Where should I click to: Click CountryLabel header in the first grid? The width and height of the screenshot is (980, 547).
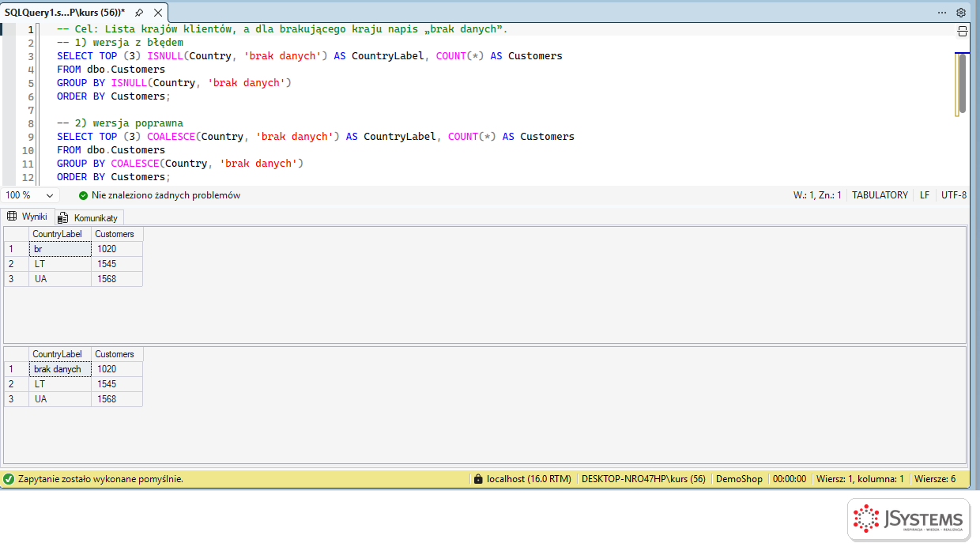click(60, 234)
